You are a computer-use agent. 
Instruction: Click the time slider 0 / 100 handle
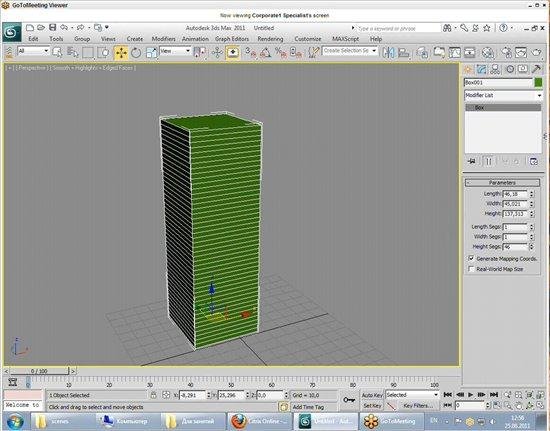[39, 371]
